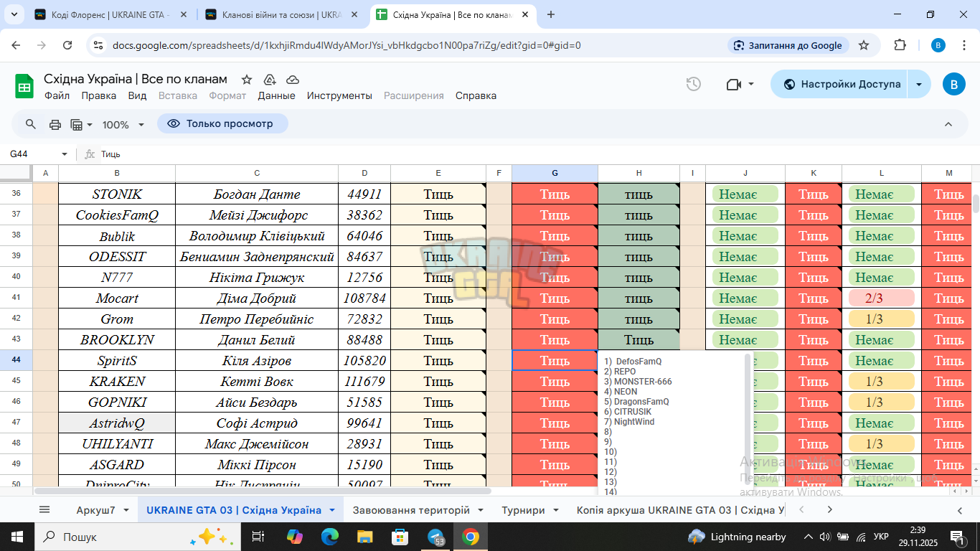Open new browser tab
This screenshot has width=980, height=551.
coord(551,14)
